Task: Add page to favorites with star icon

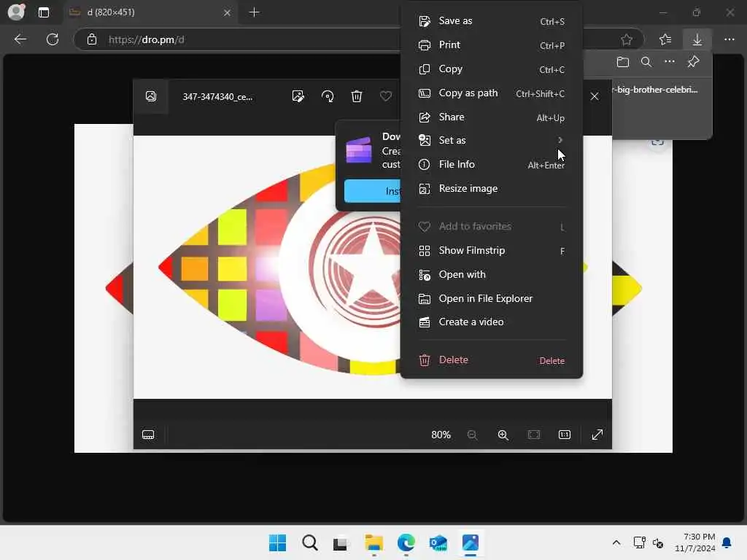Action: (x=627, y=39)
